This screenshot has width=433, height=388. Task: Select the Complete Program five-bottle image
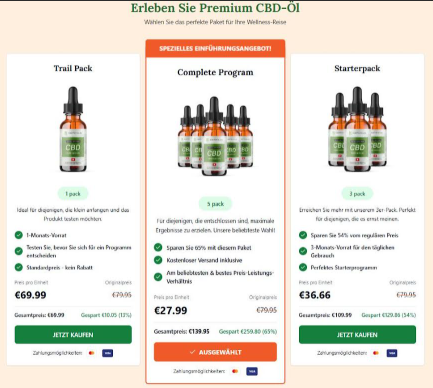pyautogui.click(x=215, y=136)
